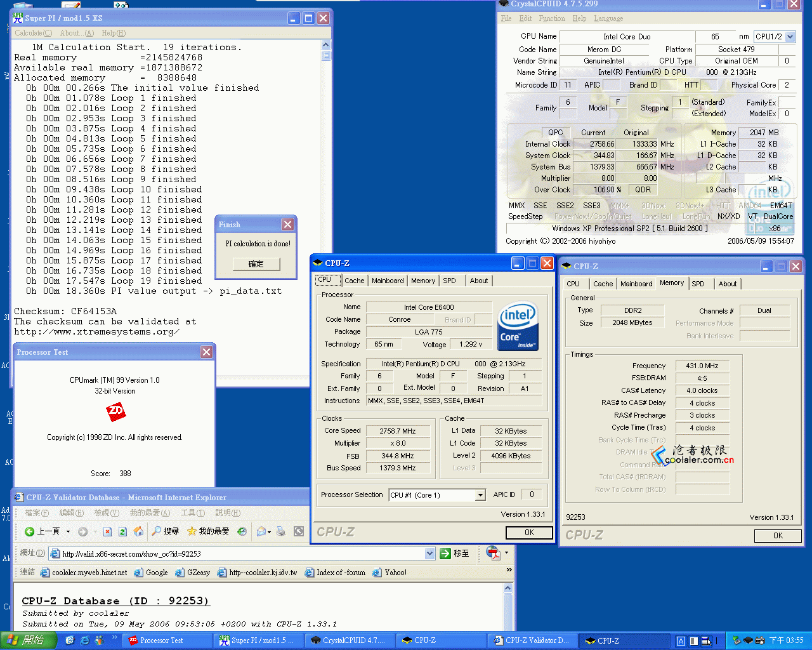Launch Internet Explorer from Quick Launch

84,640
